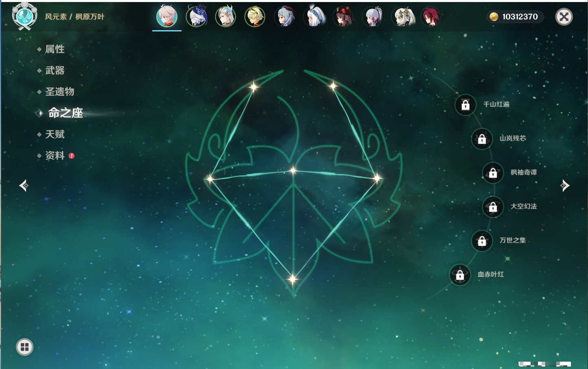
Task: Open the 枫袖奇谭 constellation lock icon
Action: point(493,173)
